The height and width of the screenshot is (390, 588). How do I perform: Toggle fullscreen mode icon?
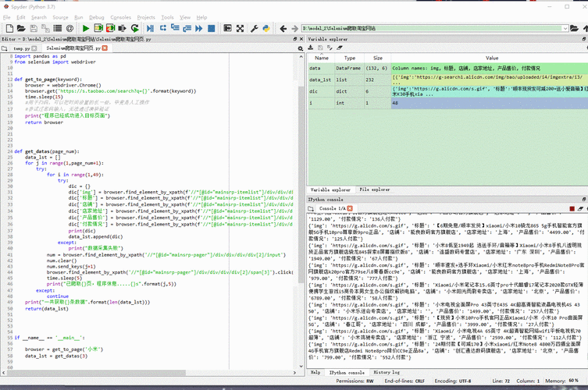tap(240, 28)
